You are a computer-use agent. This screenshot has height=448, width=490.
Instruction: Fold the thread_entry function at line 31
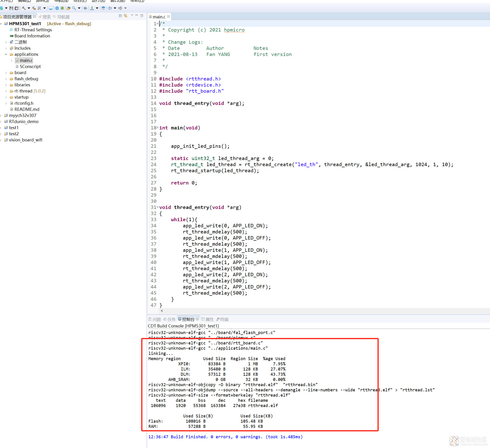[x=157, y=207]
